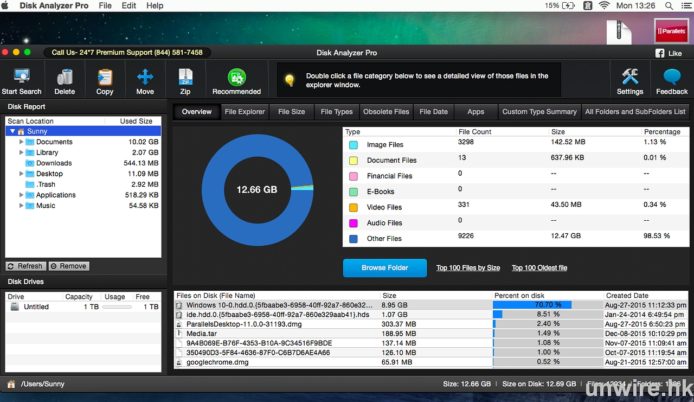Open Spotlight search in menu bar
694x402 pixels.
pos(669,6)
